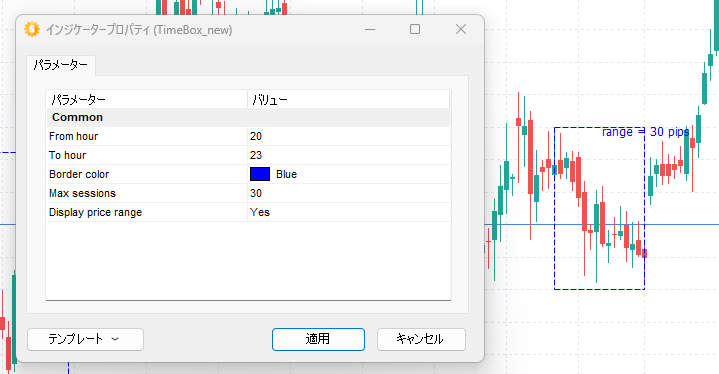Click the バリュー column header
This screenshot has height=374, width=719.
(348, 99)
